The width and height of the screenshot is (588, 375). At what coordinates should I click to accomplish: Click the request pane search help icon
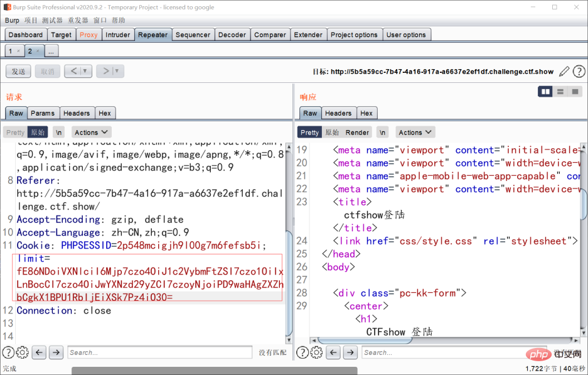8,352
